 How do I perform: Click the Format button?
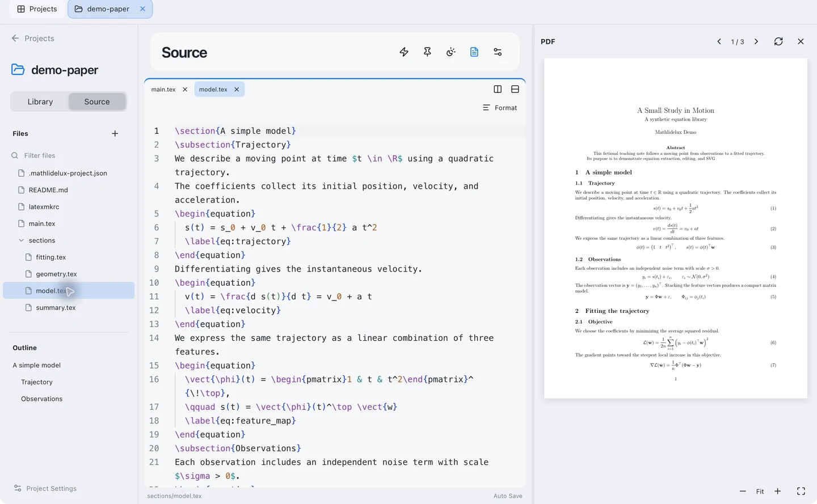coord(500,108)
